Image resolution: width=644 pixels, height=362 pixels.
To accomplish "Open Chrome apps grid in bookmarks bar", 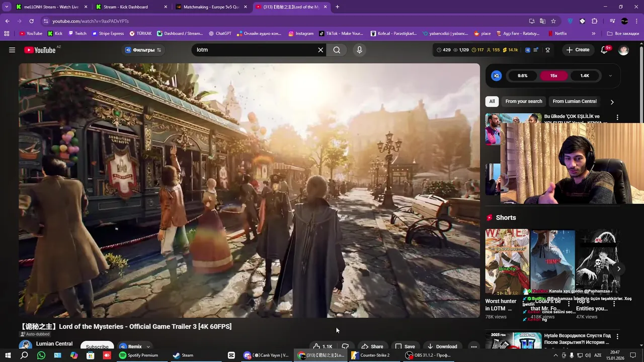I will coord(7,34).
